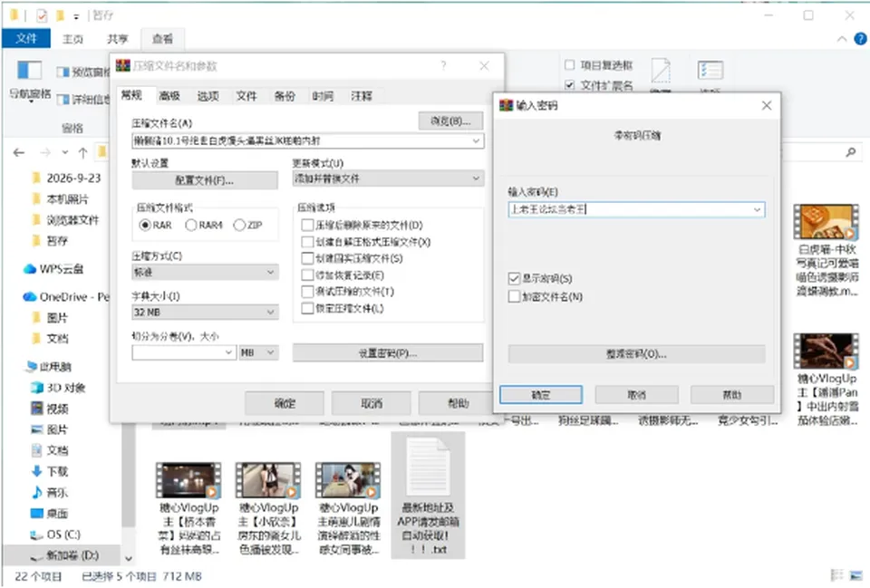Click 配置文件(F)... button

pyautogui.click(x=205, y=180)
